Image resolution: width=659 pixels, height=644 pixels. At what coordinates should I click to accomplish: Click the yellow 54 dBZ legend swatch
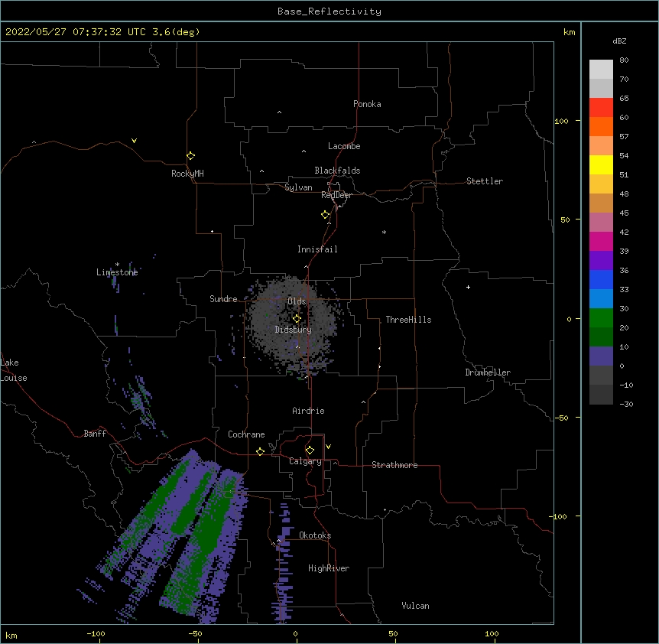coord(601,164)
